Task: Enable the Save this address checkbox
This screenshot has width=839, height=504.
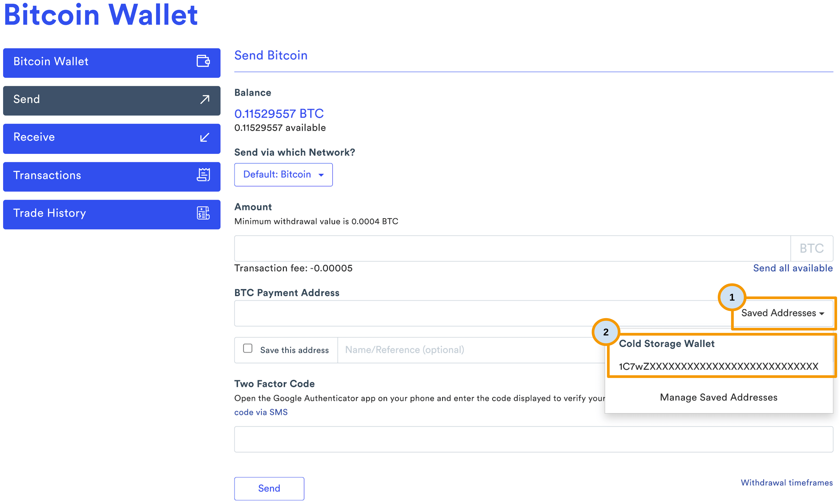Action: (247, 348)
